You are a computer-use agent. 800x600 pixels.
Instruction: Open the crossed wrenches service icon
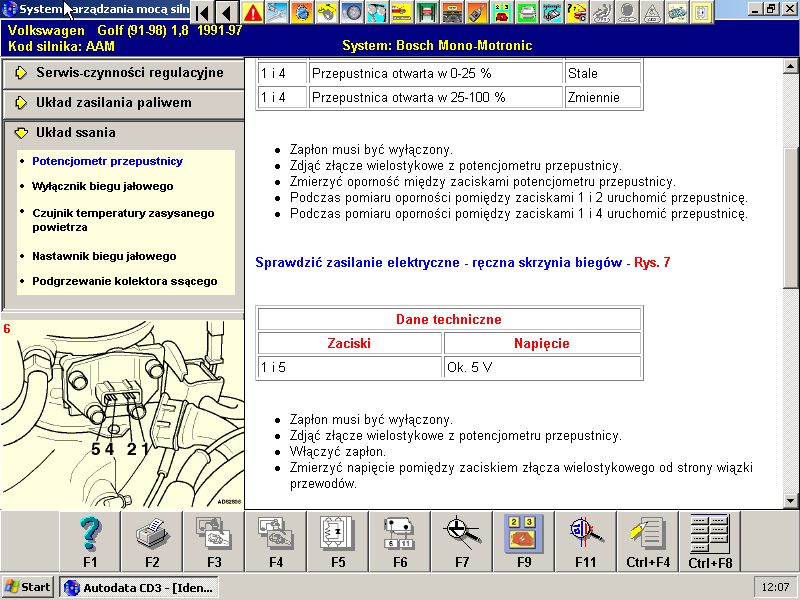coord(277,12)
